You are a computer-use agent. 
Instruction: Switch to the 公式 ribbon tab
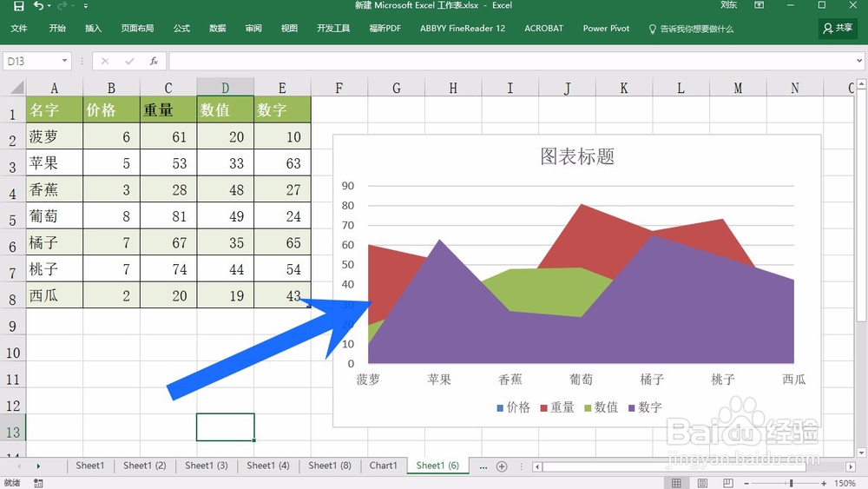(x=181, y=29)
